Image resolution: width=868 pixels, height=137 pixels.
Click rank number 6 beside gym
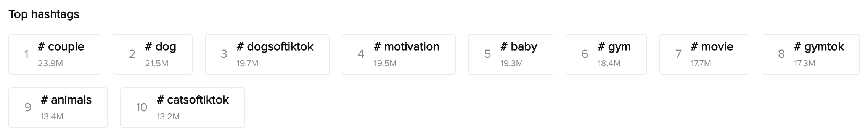(x=585, y=54)
